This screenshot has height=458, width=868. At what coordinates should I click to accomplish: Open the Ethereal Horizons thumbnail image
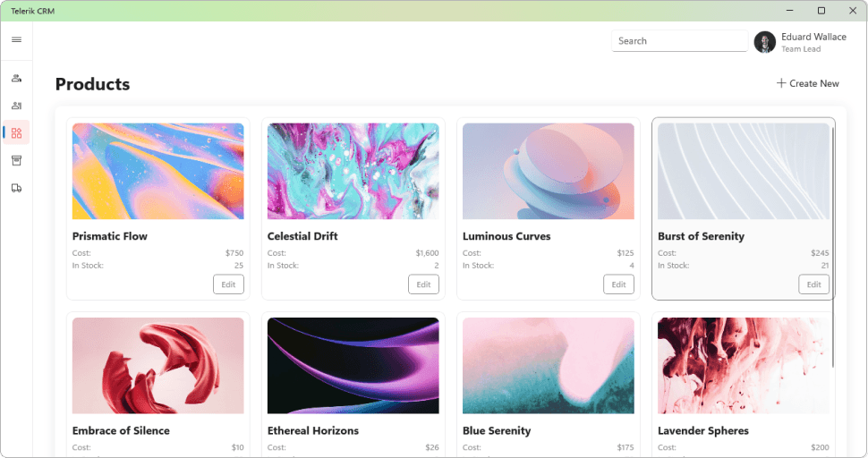[353, 366]
